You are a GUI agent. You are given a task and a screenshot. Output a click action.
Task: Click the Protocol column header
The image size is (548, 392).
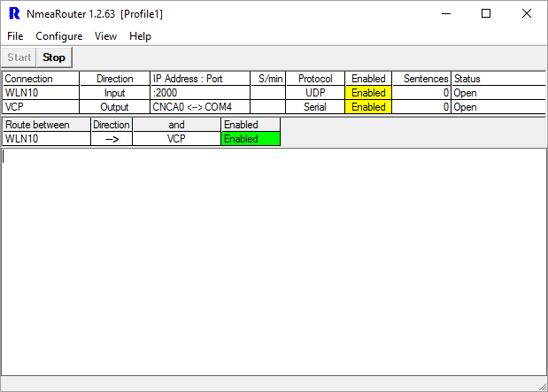pyautogui.click(x=315, y=79)
